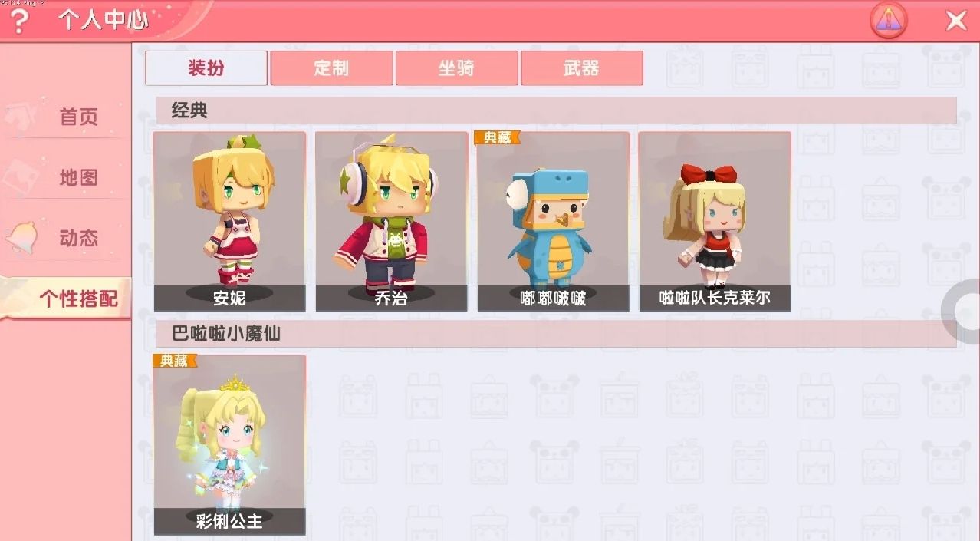Choose the 啦啦队长克莱尔 skin
Viewport: 980px width, 541px height.
[715, 221]
